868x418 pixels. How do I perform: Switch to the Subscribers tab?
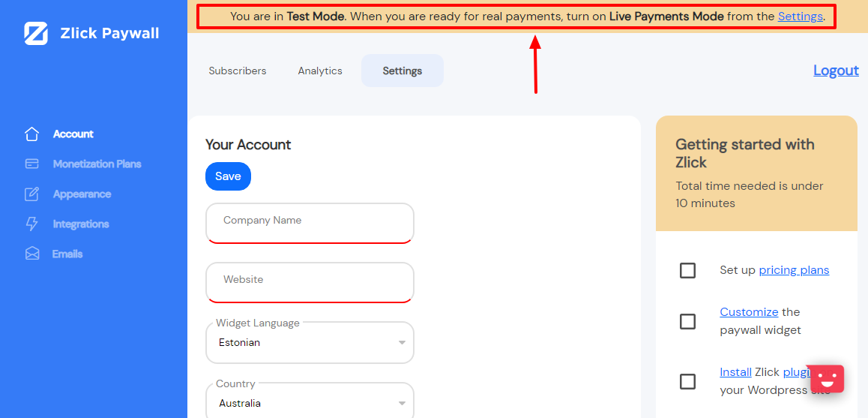point(238,71)
